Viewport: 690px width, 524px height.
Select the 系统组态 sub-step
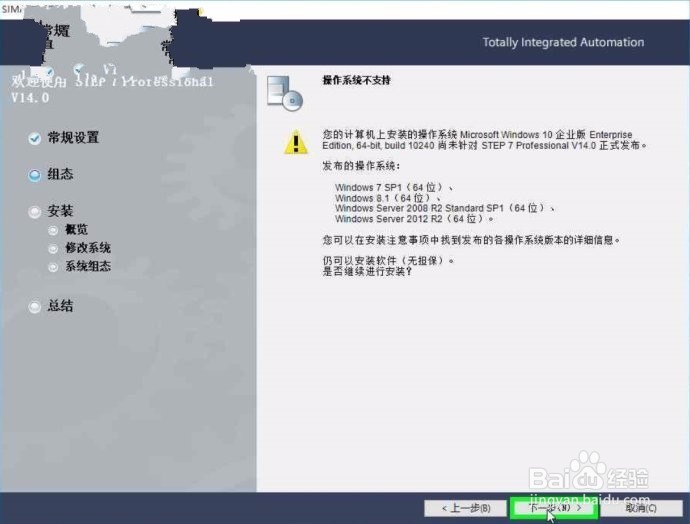click(80, 266)
